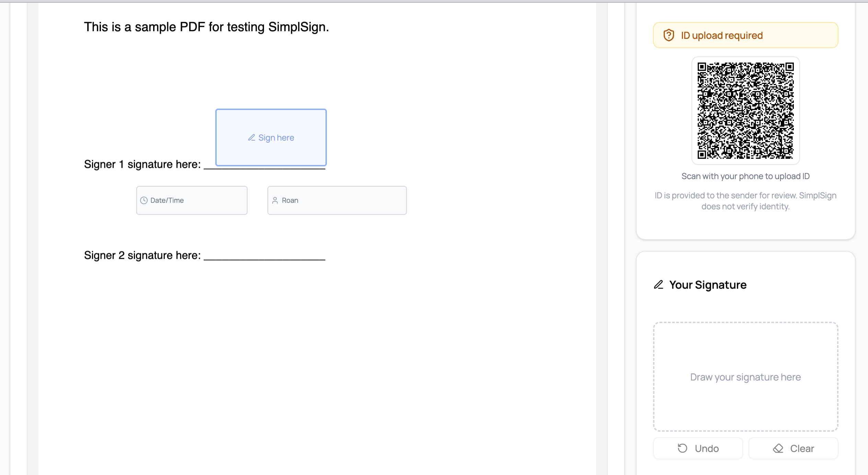
Task: Click the ID upload required warning banner
Action: point(745,35)
